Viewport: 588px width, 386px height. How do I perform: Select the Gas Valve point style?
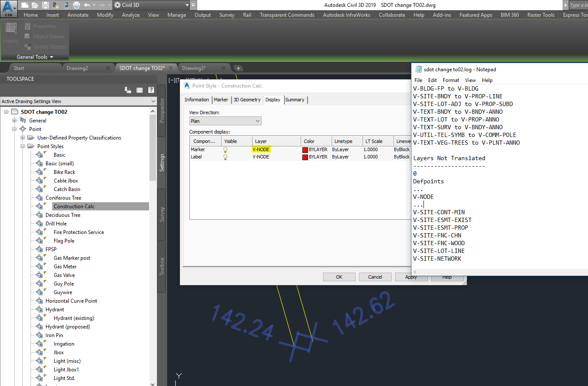(x=64, y=275)
